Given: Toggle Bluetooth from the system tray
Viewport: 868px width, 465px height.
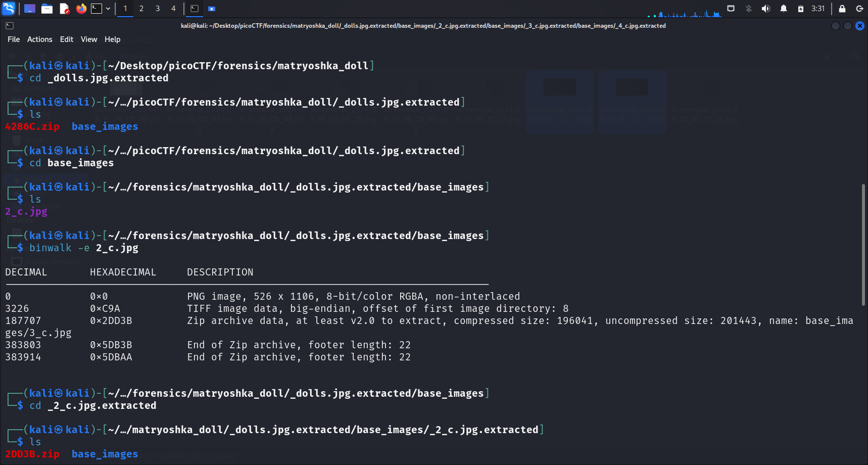Looking at the screenshot, I should tap(749, 9).
